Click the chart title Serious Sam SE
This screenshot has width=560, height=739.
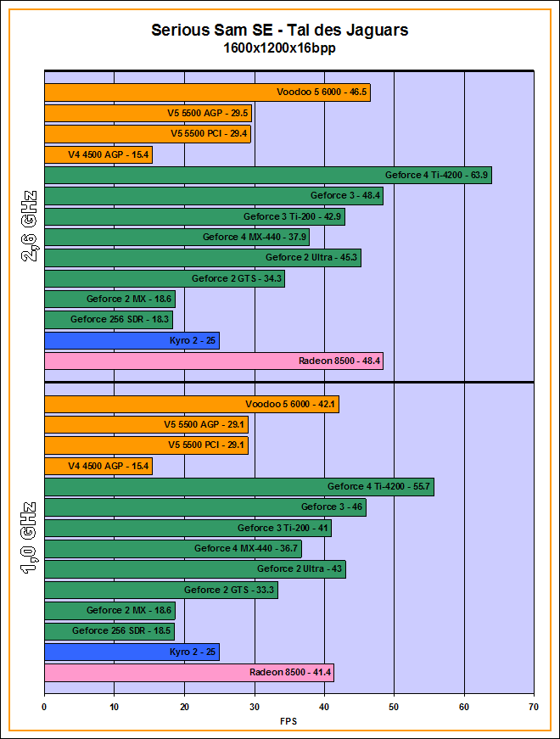(279, 30)
